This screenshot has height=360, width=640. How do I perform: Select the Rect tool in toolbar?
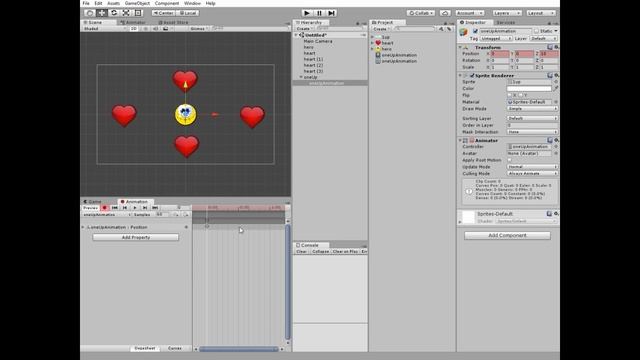click(x=138, y=13)
